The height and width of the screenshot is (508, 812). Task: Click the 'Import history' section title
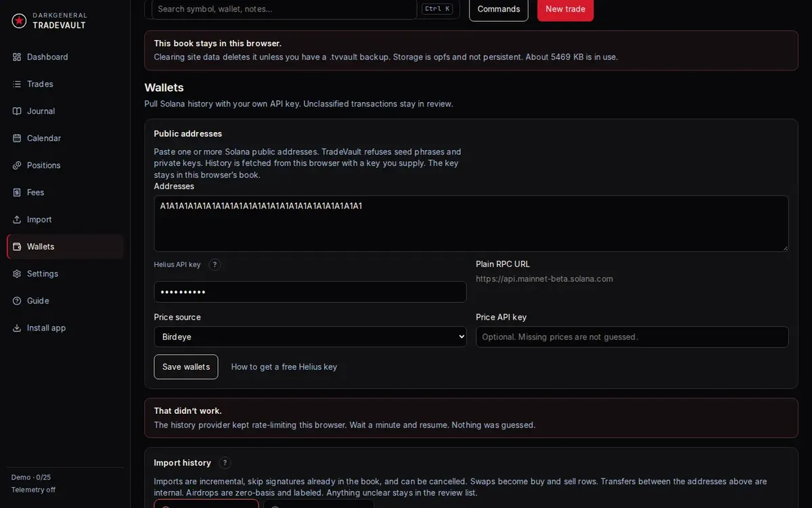[x=182, y=463]
